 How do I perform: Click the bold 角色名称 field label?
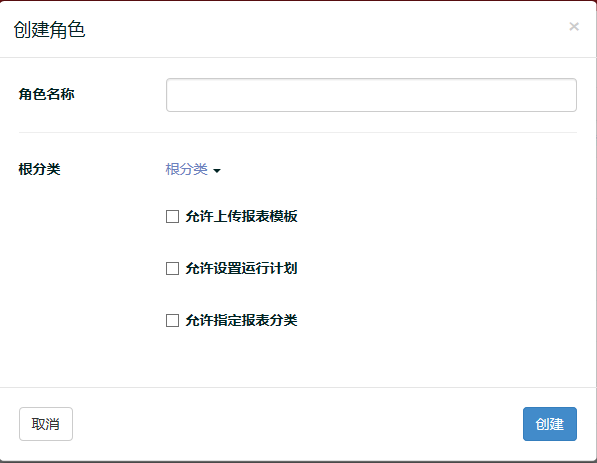click(46, 94)
